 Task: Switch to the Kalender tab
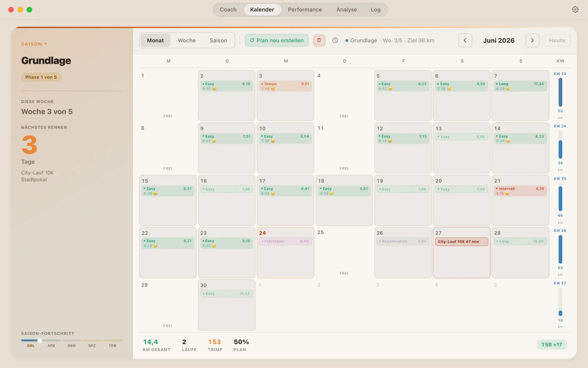[x=262, y=10]
